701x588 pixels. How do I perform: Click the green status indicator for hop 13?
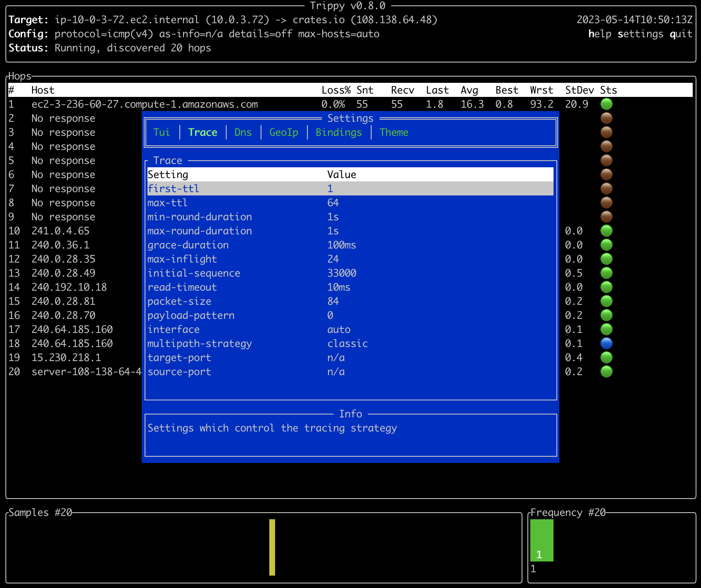[x=607, y=273]
